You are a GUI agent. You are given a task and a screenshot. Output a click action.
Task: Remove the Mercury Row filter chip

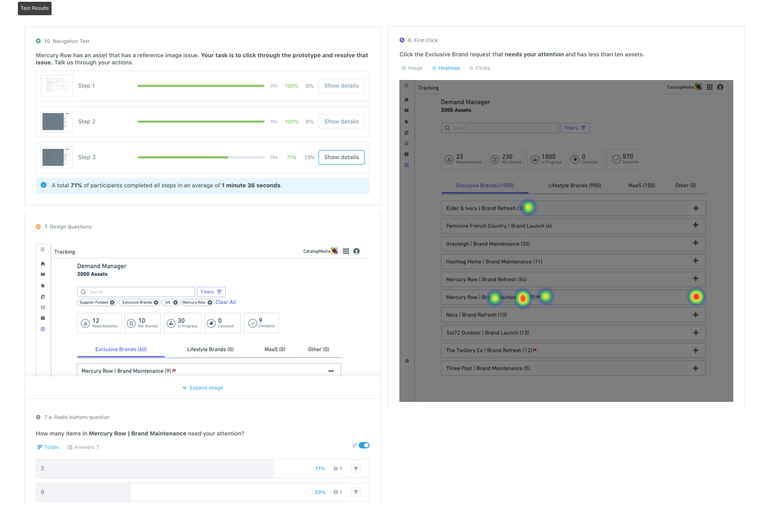(210, 303)
